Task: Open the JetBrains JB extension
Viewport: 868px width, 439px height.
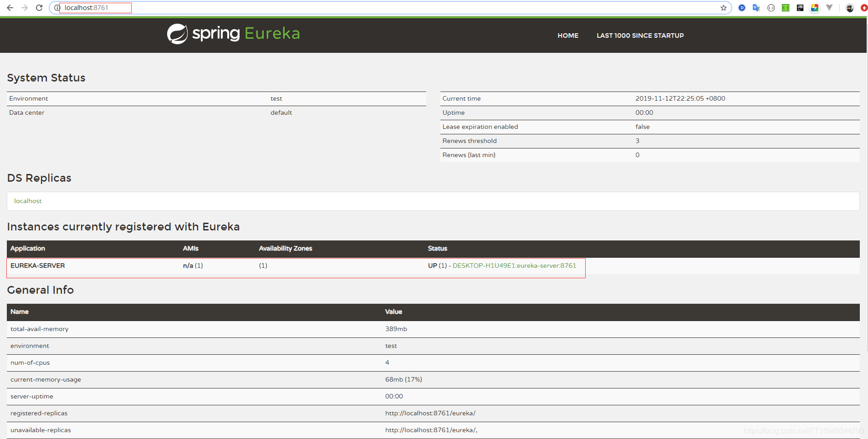Action: click(x=800, y=8)
